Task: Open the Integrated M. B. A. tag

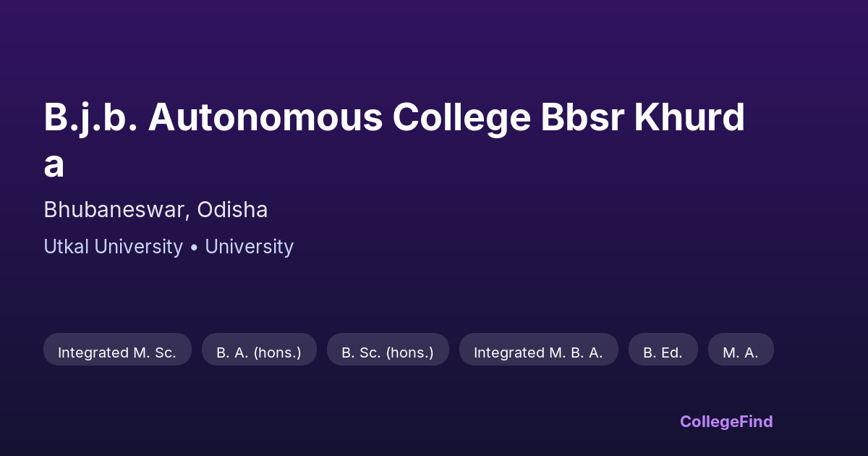Action: point(538,352)
